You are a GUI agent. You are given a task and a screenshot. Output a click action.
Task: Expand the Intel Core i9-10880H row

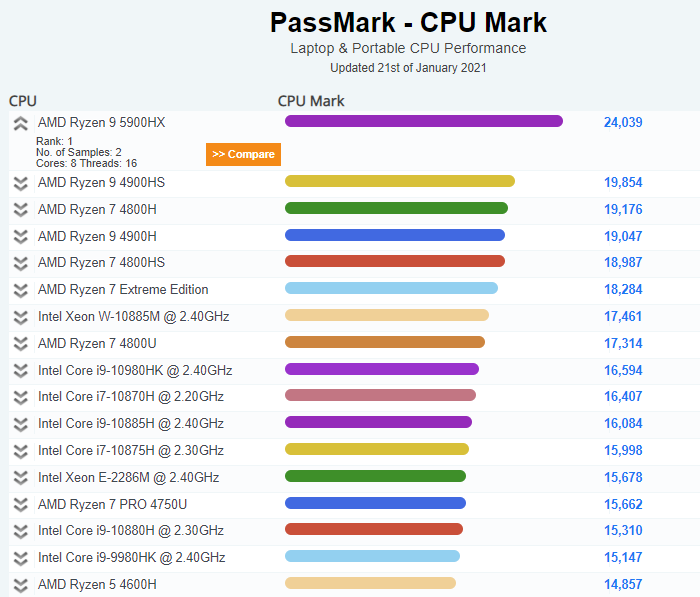point(21,531)
